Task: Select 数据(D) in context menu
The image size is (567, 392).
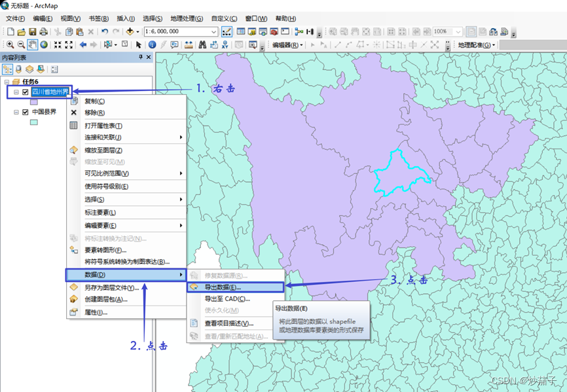Action: [x=126, y=275]
